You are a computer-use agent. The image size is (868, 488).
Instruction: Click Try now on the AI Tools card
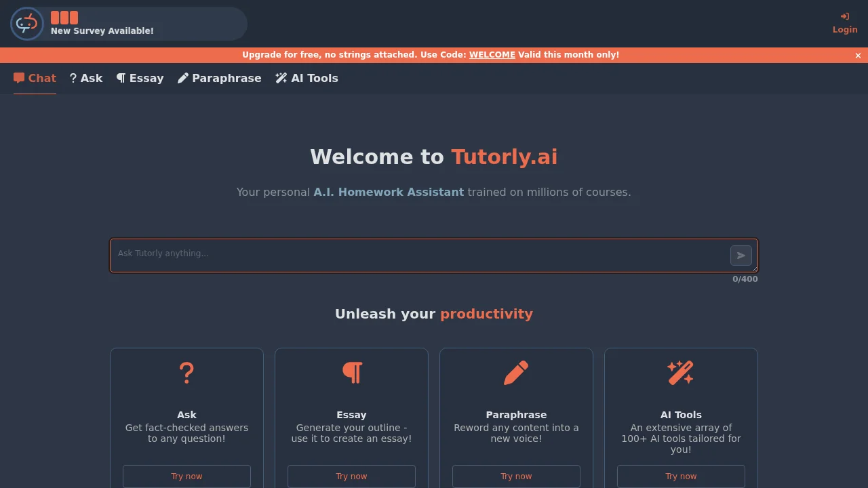tap(681, 476)
